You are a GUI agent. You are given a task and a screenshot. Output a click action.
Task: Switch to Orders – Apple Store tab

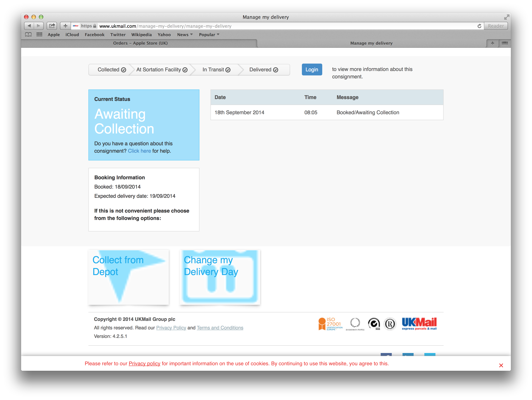tap(140, 43)
